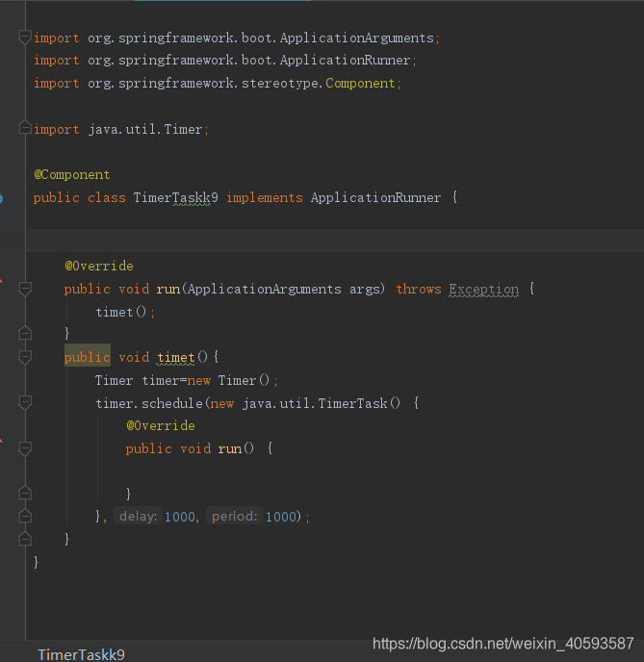Click the 1000 value after delay:

coord(179,517)
